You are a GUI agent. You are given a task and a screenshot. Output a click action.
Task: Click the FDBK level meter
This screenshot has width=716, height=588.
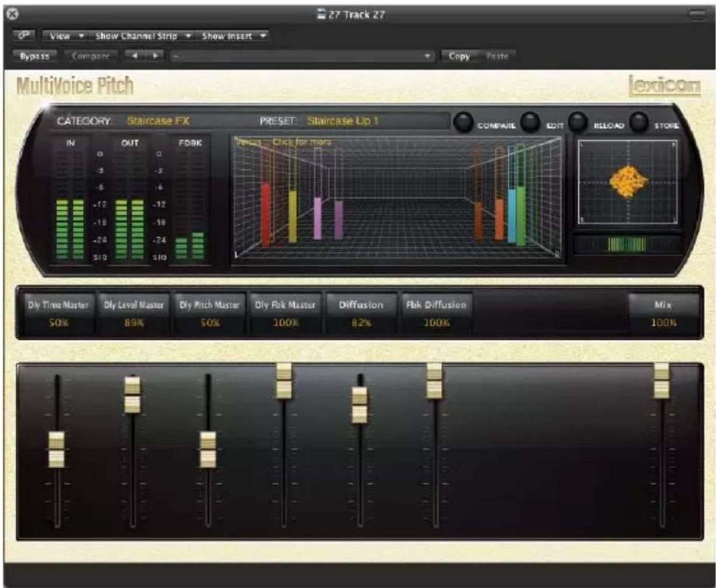click(190, 201)
